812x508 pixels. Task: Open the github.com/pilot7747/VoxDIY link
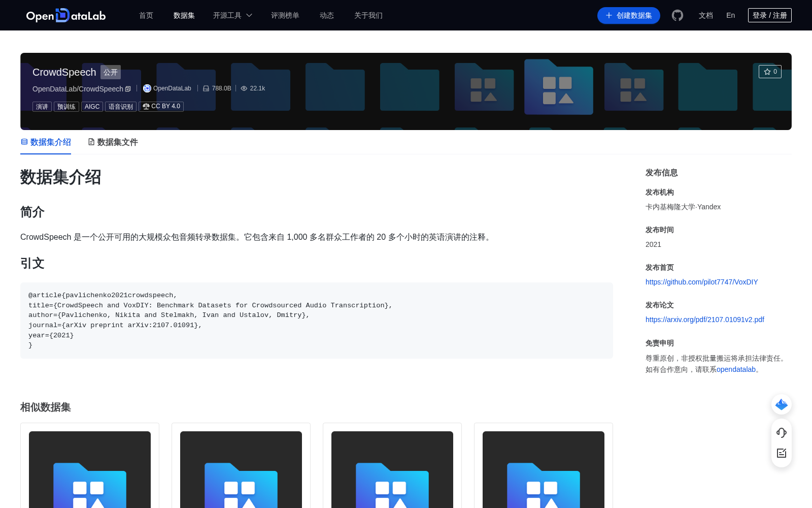pyautogui.click(x=702, y=282)
